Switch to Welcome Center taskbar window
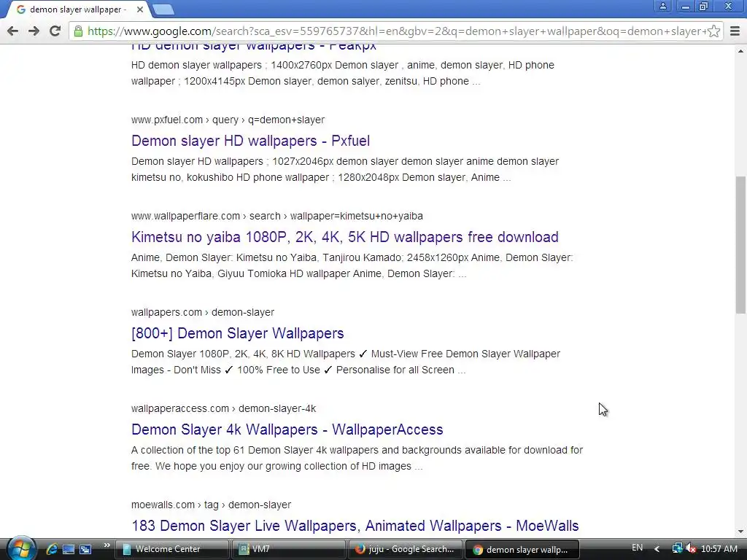Screen dimensions: 747x560 pyautogui.click(x=172, y=549)
